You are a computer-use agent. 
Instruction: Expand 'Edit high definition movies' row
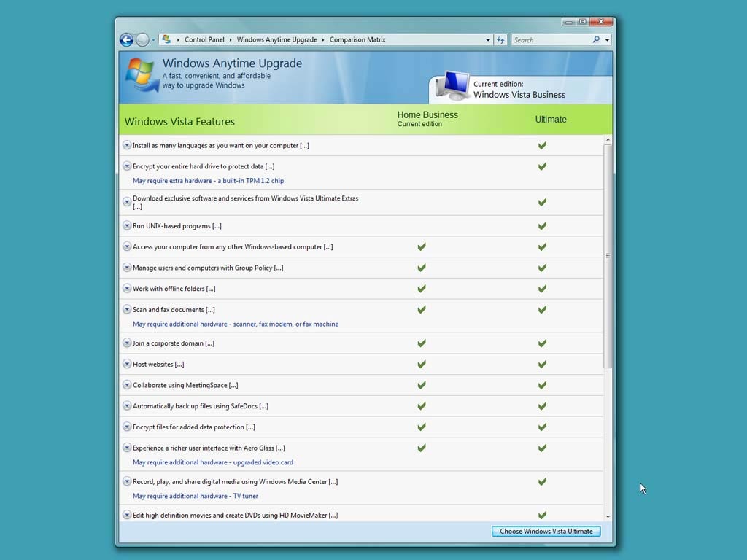(127, 515)
